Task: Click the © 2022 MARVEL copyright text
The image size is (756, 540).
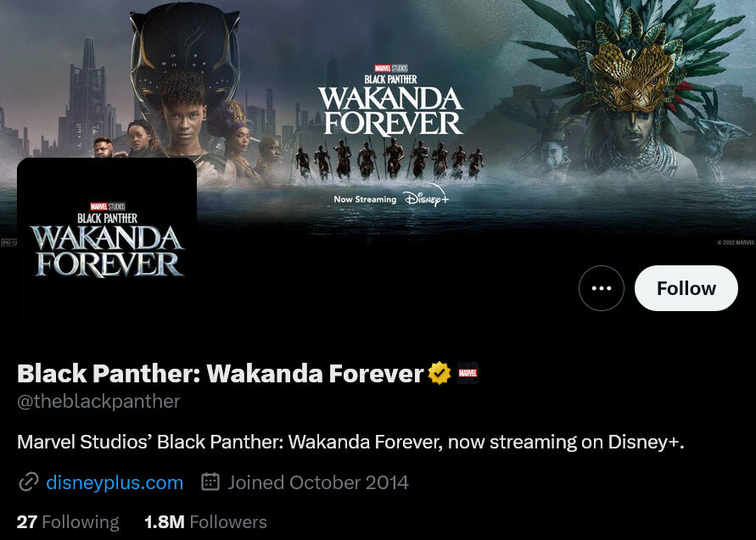Action: pyautogui.click(x=736, y=242)
